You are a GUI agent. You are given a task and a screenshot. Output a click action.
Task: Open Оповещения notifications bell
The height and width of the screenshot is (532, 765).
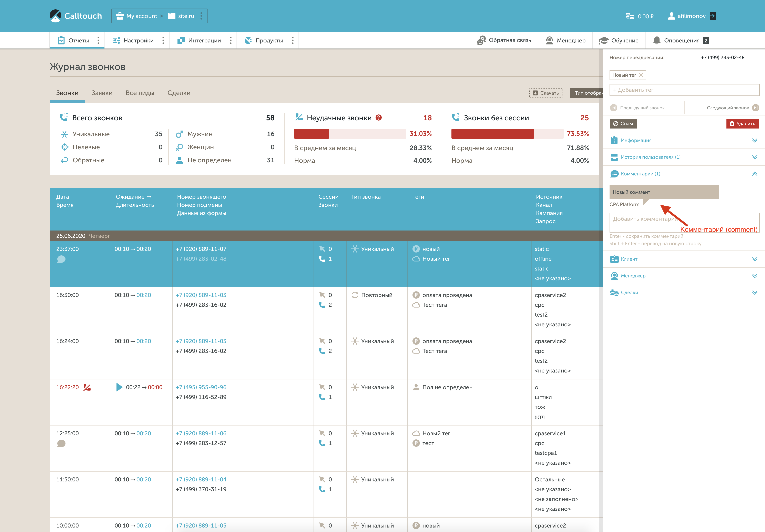[x=681, y=40]
